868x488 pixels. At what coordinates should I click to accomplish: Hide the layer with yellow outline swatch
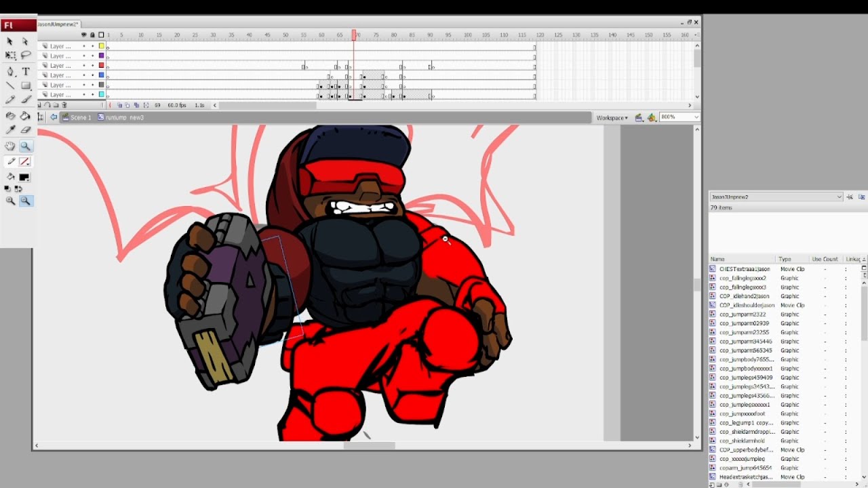84,46
